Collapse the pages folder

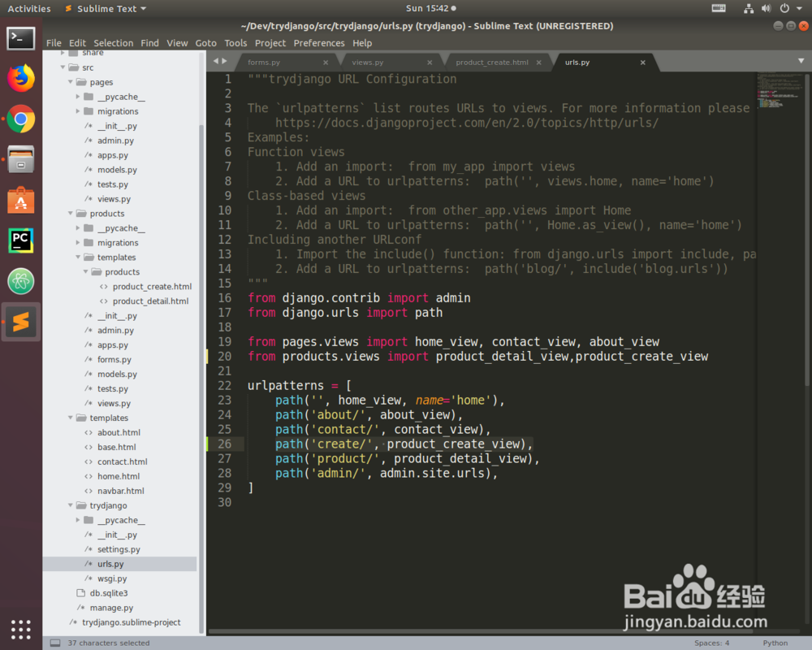coord(71,82)
